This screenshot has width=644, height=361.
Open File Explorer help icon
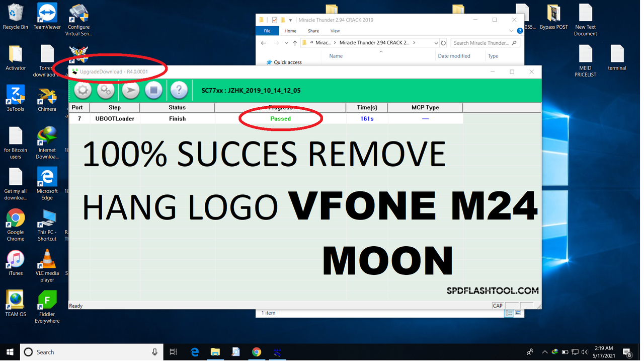click(x=520, y=31)
